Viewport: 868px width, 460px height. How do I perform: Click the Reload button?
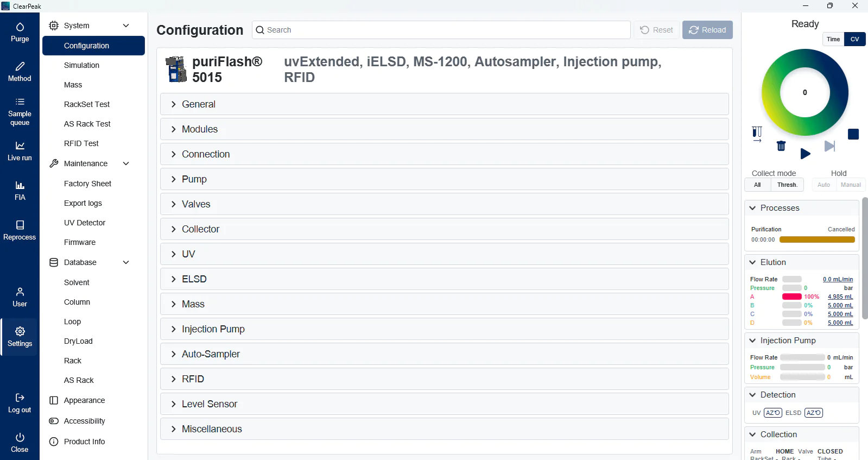(707, 30)
